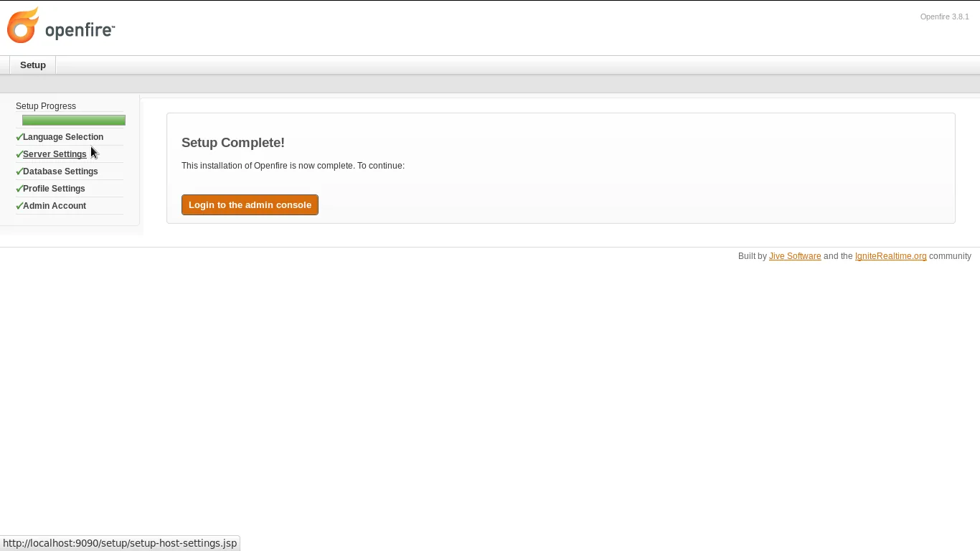Click the green Setup Progress bar
Image resolution: width=980 pixels, height=551 pixels.
(x=74, y=120)
